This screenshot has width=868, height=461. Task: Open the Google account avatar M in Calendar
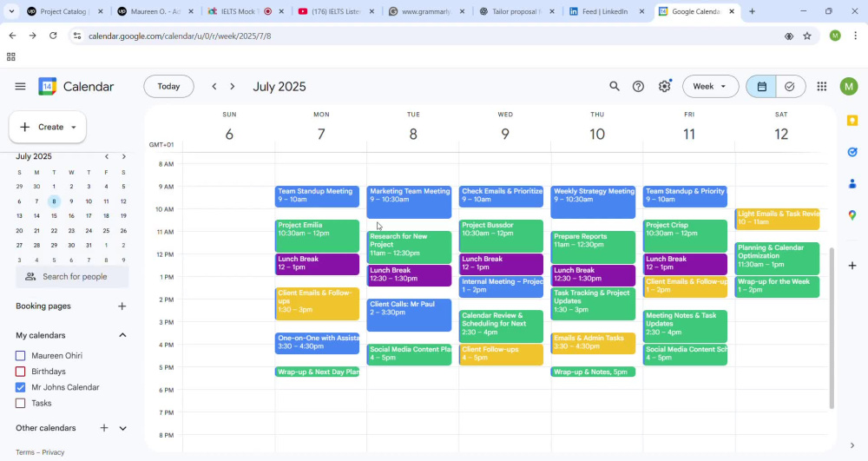pyautogui.click(x=849, y=86)
